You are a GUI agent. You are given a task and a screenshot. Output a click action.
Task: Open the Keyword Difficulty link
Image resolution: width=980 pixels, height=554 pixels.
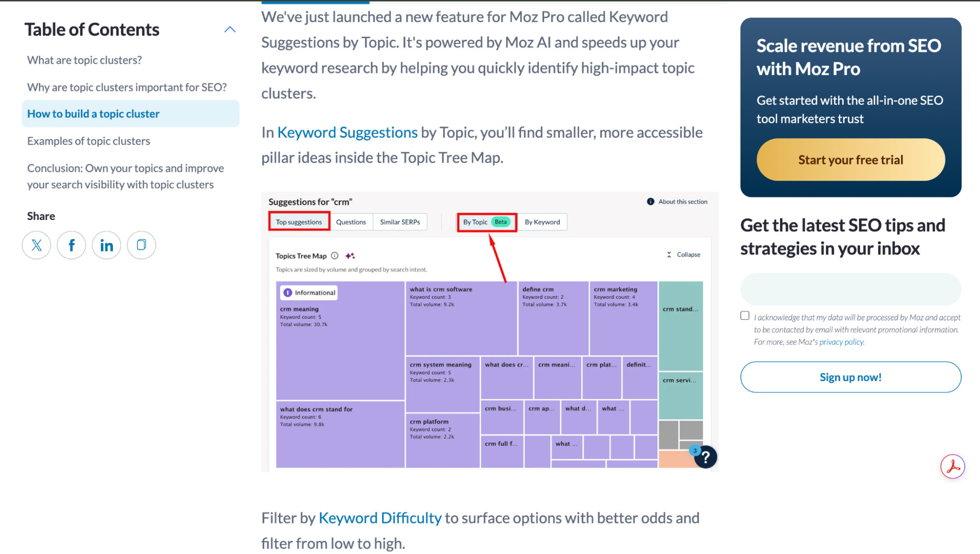click(x=380, y=518)
